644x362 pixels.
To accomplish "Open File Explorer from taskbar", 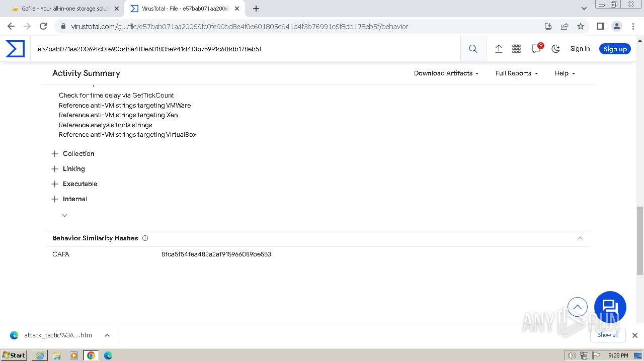I will 57,355.
